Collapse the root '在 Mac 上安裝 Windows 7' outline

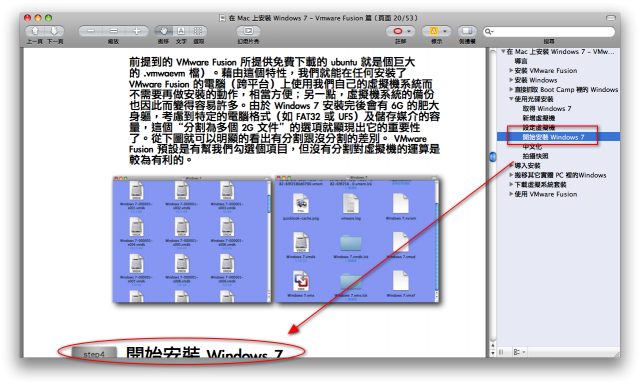point(503,51)
